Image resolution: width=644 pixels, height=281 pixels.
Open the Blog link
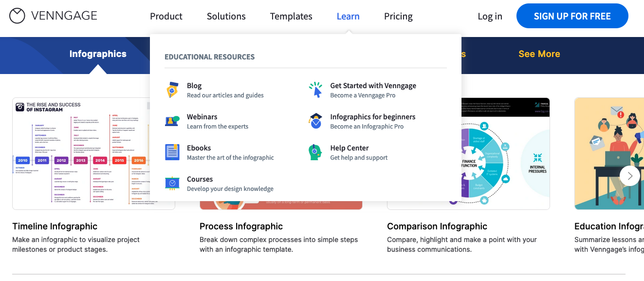click(194, 85)
